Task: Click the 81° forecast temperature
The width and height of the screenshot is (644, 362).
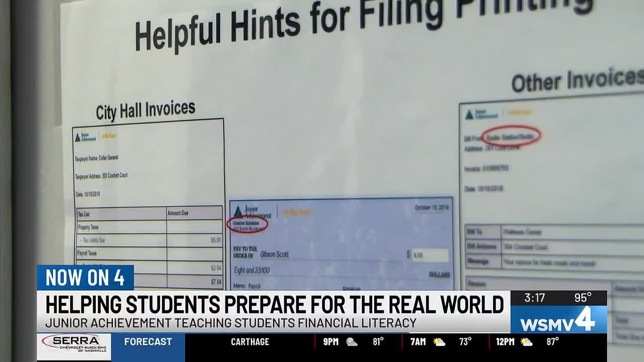Action: pyautogui.click(x=378, y=342)
